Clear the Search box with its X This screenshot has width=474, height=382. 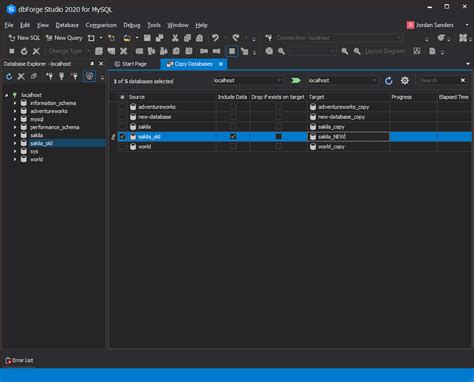pos(463,80)
